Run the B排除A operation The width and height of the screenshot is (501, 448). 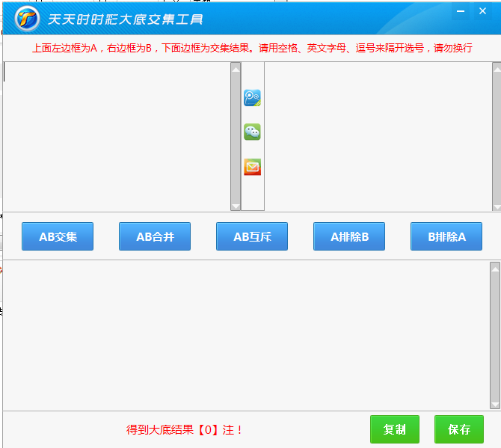[x=446, y=236]
